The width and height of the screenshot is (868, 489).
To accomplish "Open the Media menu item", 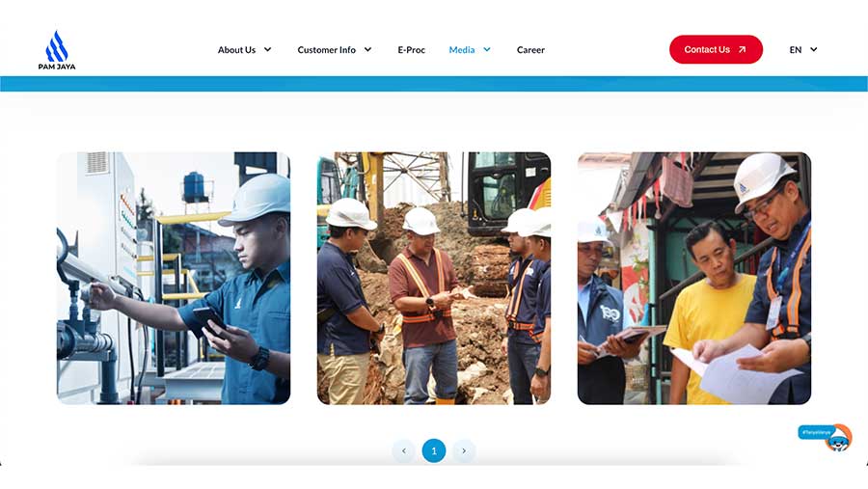I will coord(462,50).
